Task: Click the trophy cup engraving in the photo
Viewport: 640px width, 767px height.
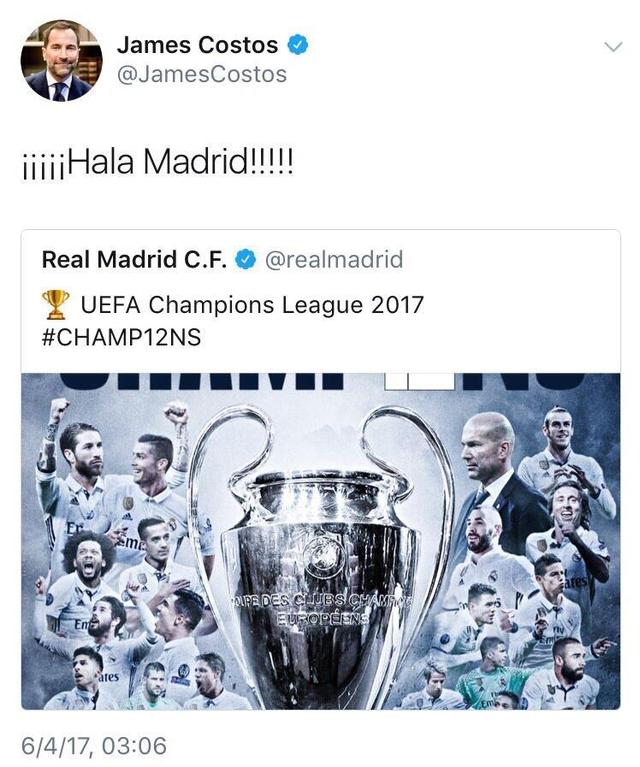Action: (320, 609)
